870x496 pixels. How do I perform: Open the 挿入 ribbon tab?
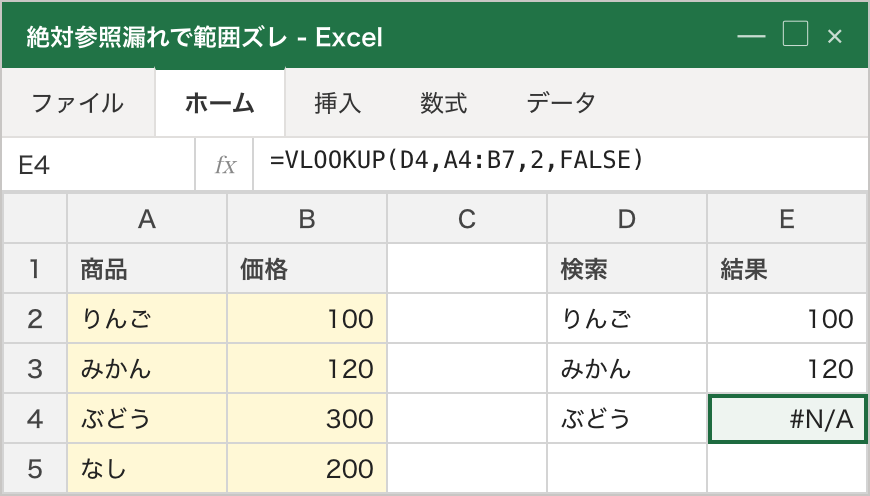tap(337, 103)
